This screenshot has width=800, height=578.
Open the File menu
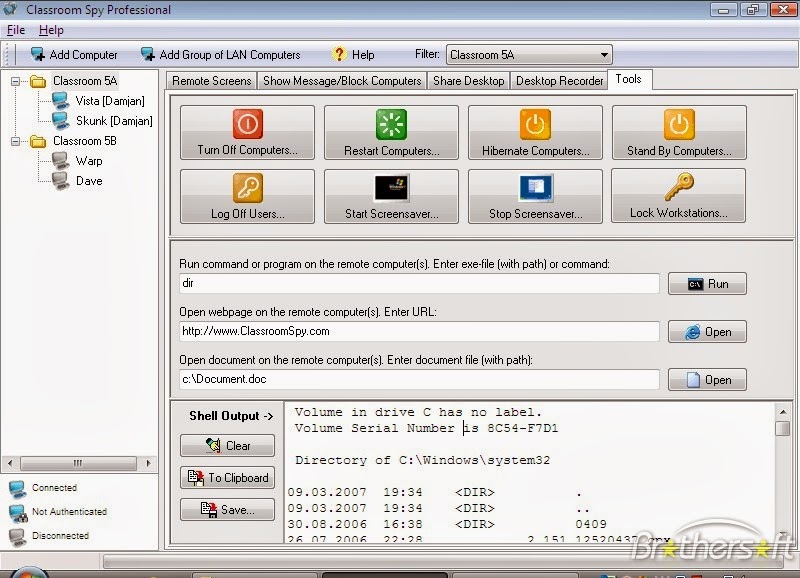pos(16,30)
